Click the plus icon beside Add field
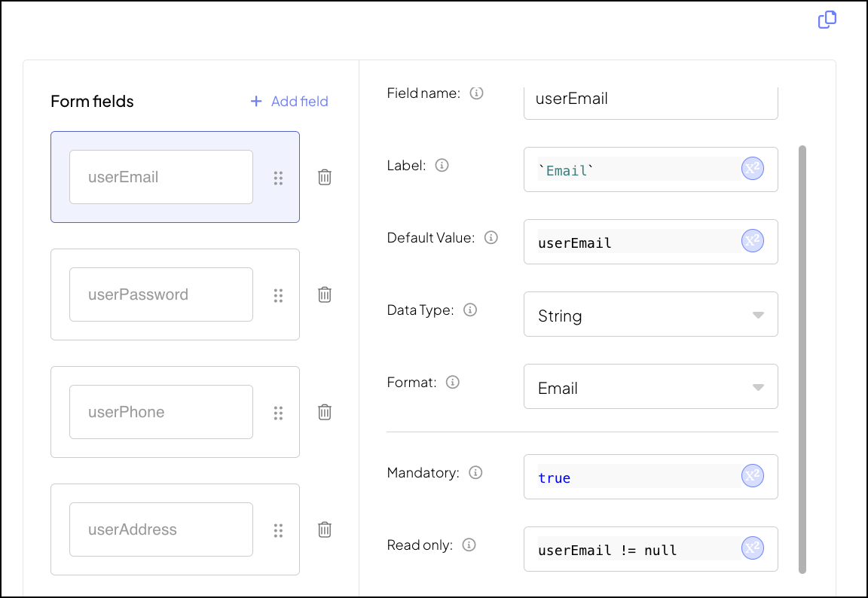 tap(256, 101)
